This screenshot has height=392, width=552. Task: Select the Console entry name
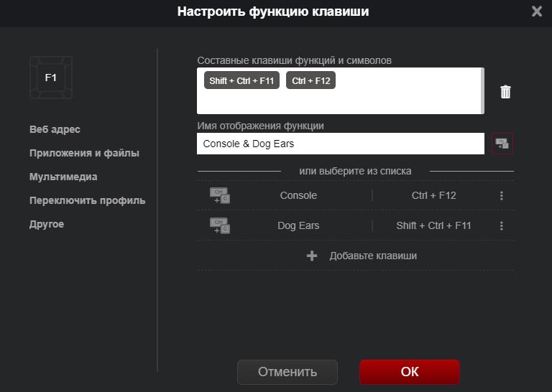click(x=298, y=195)
